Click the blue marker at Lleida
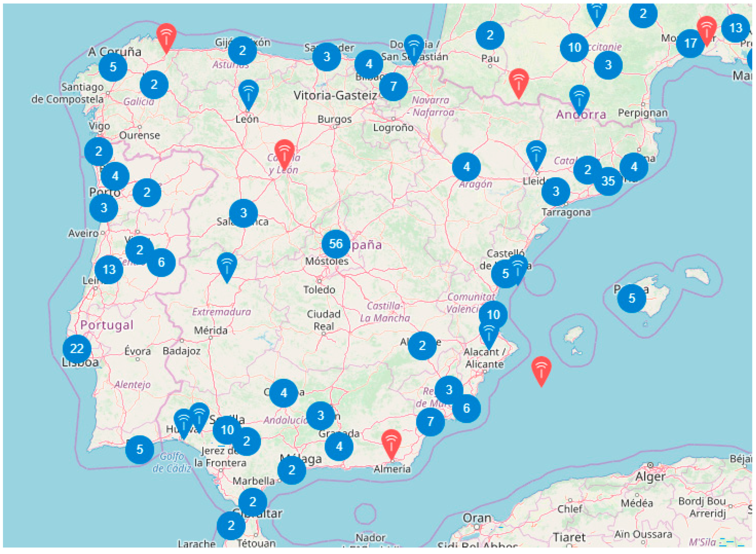 point(536,153)
